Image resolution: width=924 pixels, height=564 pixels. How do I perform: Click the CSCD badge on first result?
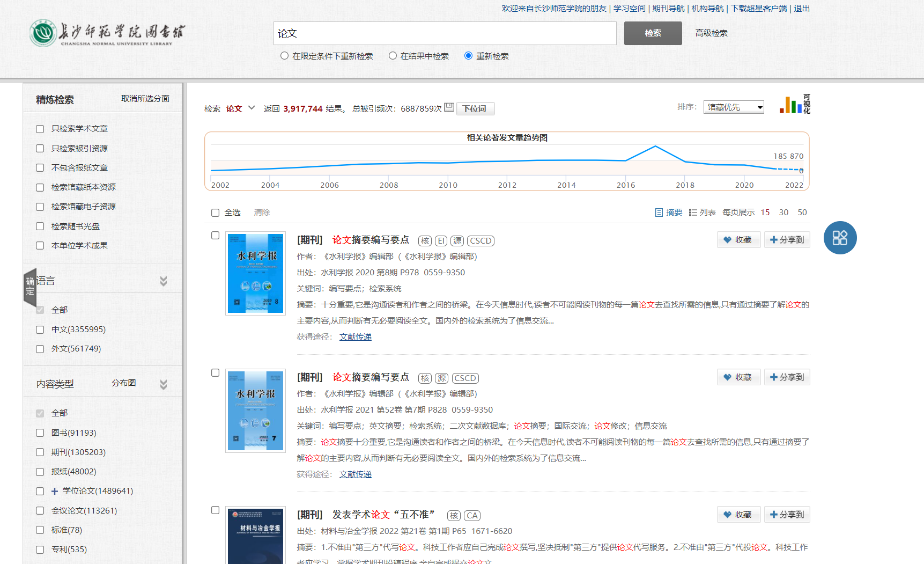481,241
